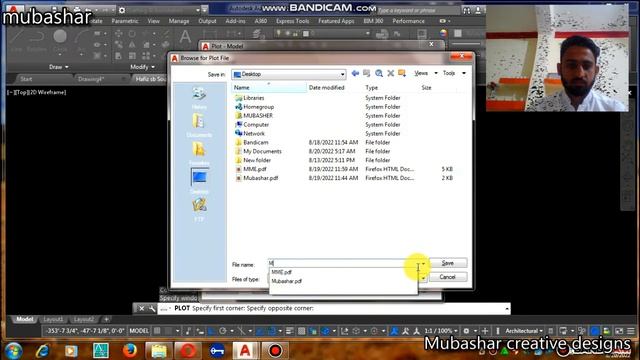This screenshot has width=640, height=360.
Task: Expand the Modify panel dropdown
Action: point(142,67)
